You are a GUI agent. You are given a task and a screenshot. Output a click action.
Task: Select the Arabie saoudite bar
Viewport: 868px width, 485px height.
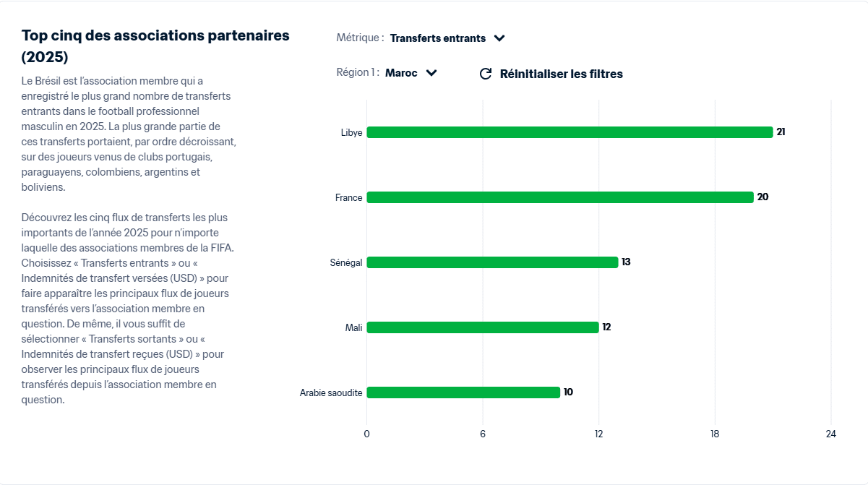point(463,392)
